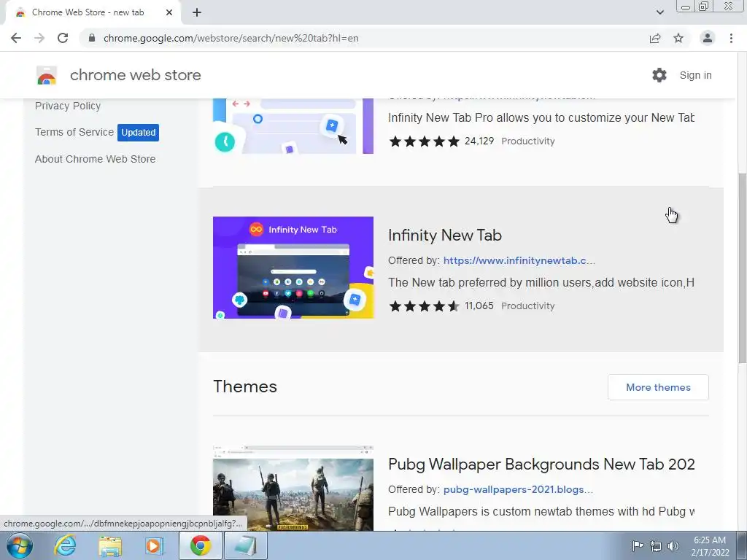
Task: Click the Sign in link
Action: [x=695, y=75]
